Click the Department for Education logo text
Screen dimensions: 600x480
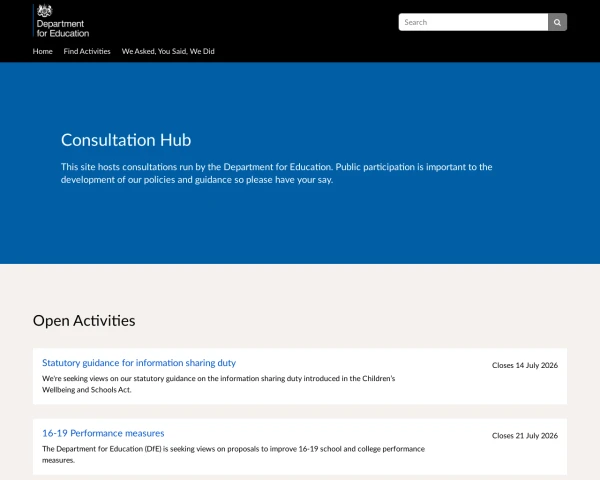pyautogui.click(x=63, y=29)
